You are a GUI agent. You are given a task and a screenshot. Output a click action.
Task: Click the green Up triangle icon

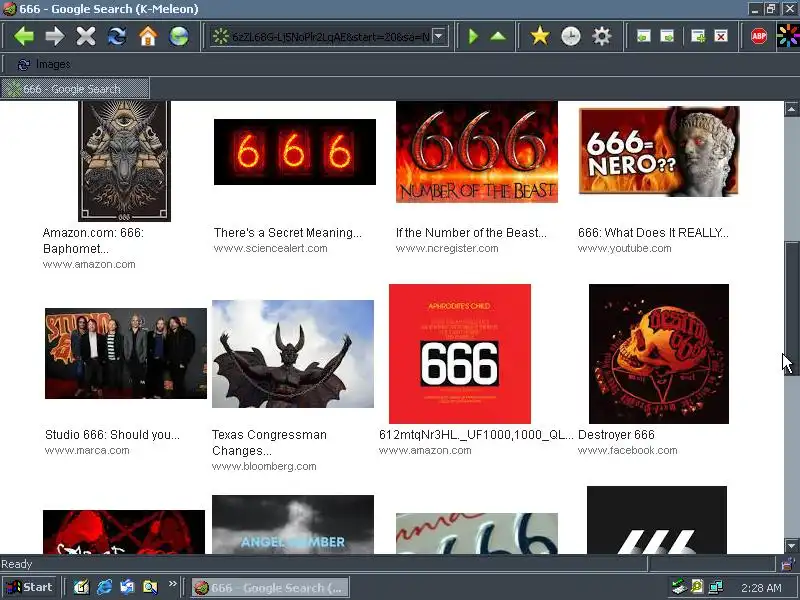pos(498,36)
